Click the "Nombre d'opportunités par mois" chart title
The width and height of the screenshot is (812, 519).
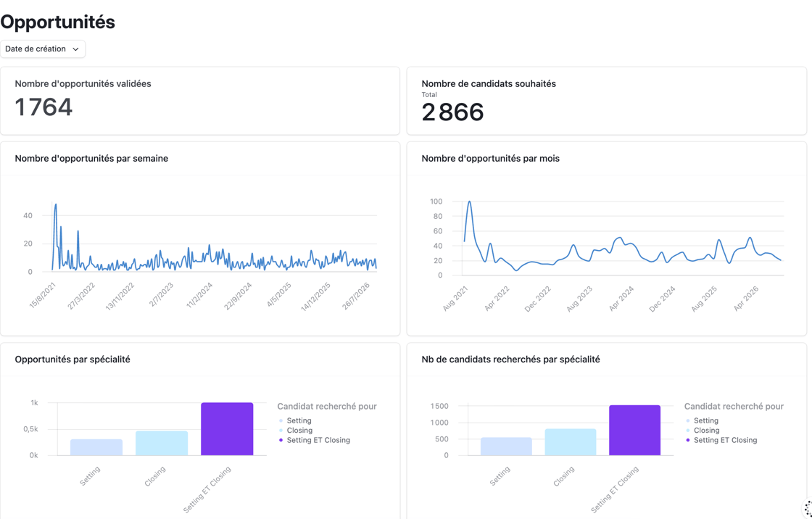(490, 159)
